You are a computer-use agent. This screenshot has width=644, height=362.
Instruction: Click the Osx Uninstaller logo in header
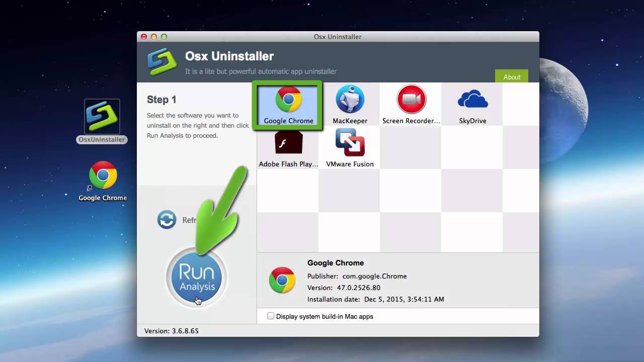(162, 62)
